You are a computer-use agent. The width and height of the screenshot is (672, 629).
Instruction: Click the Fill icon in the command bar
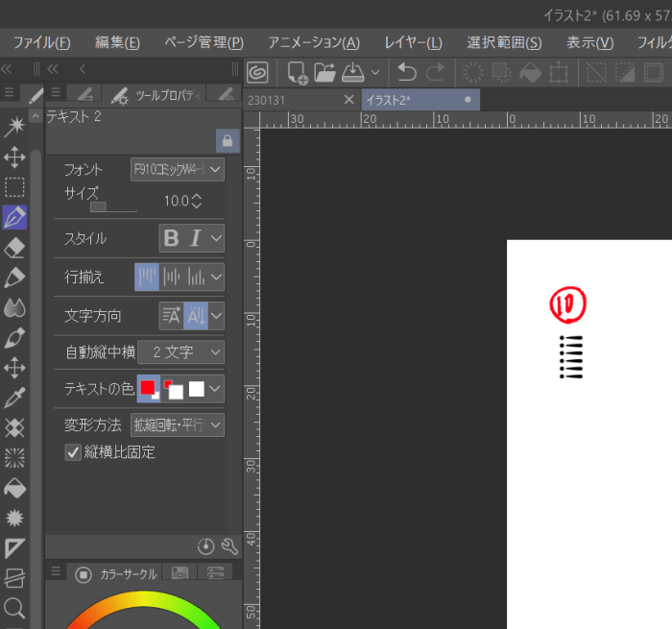click(531, 72)
